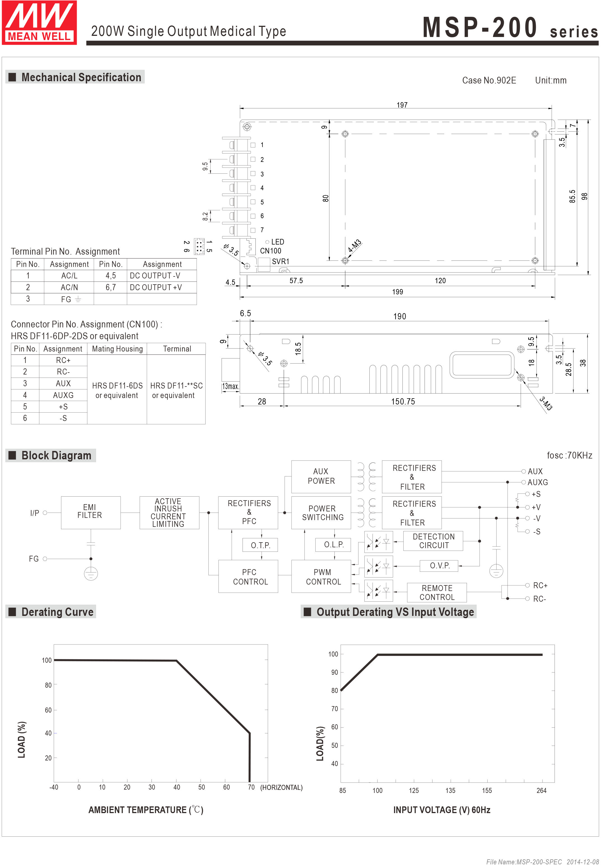610x868 pixels.
Task: Click the 'RECTIFIERS & PFC' block
Action: (248, 513)
